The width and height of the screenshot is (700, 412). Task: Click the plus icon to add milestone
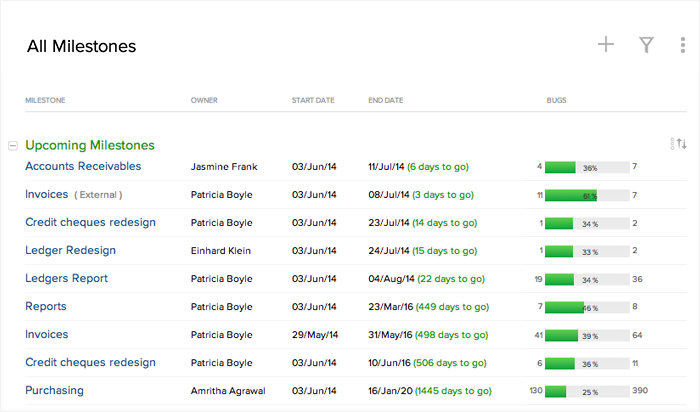[x=605, y=44]
